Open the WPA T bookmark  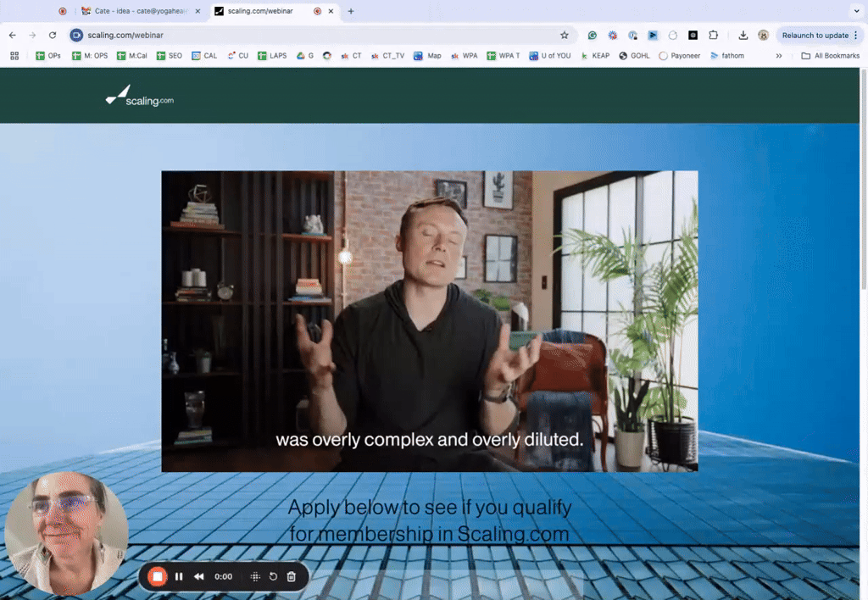click(504, 55)
